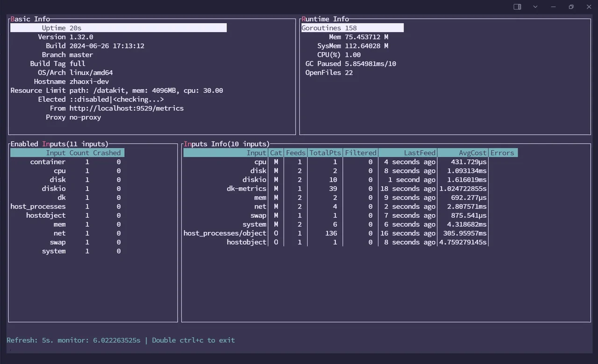This screenshot has height=364, width=598.
Task: Click the AvgCost column header
Action: pyautogui.click(x=472, y=153)
